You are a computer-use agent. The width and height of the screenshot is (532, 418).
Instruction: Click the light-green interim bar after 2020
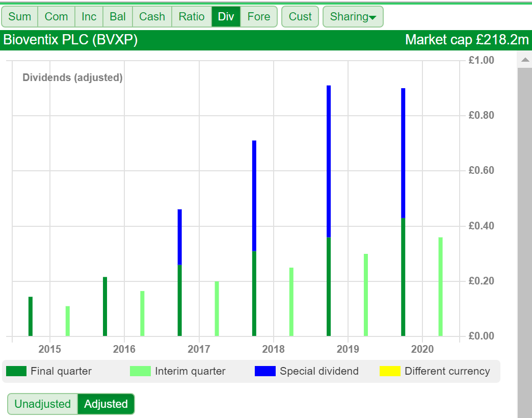pyautogui.click(x=441, y=286)
